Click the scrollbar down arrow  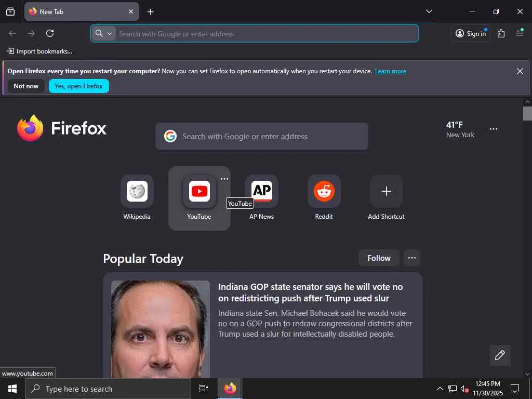[x=527, y=374]
